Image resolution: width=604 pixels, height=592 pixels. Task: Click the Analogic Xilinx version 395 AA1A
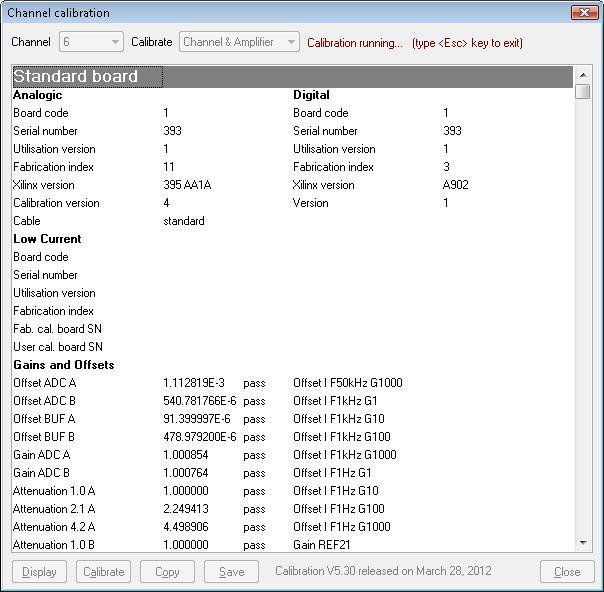point(187,185)
